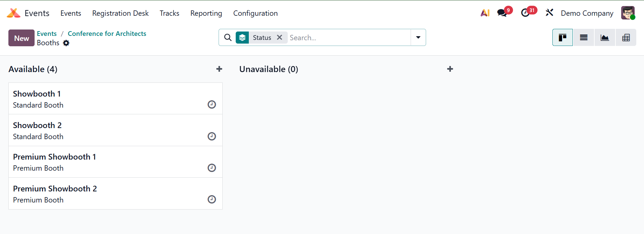The image size is (644, 234).
Task: Open the Demo Company switcher
Action: tap(587, 13)
